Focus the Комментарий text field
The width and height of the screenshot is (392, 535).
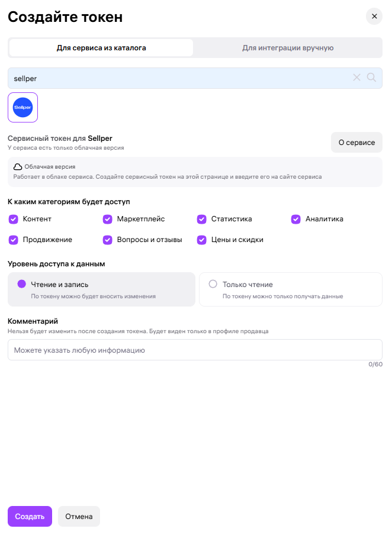coord(195,350)
